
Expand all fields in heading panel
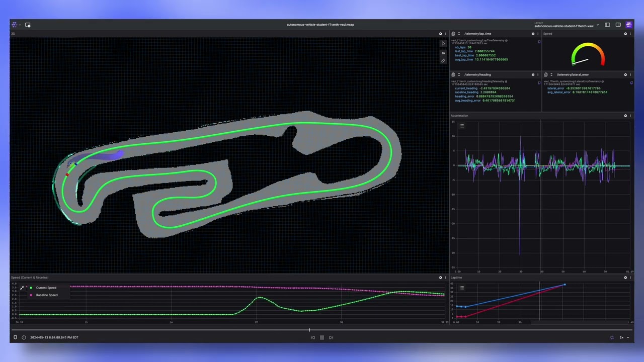pyautogui.click(x=459, y=74)
